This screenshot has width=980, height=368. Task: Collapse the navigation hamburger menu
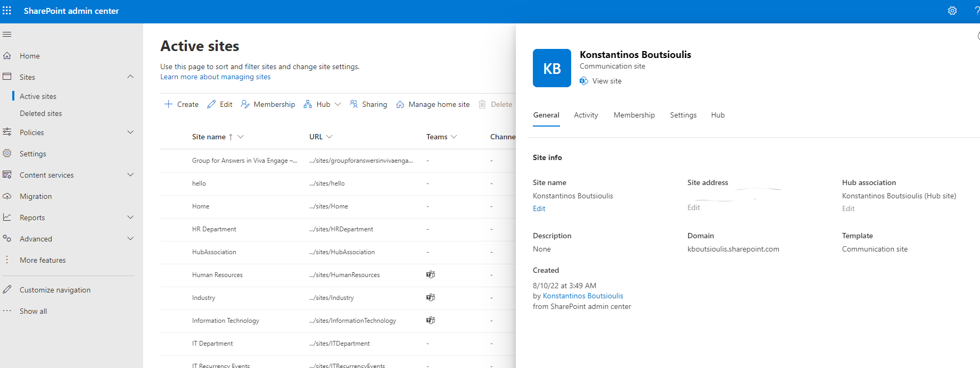click(7, 35)
